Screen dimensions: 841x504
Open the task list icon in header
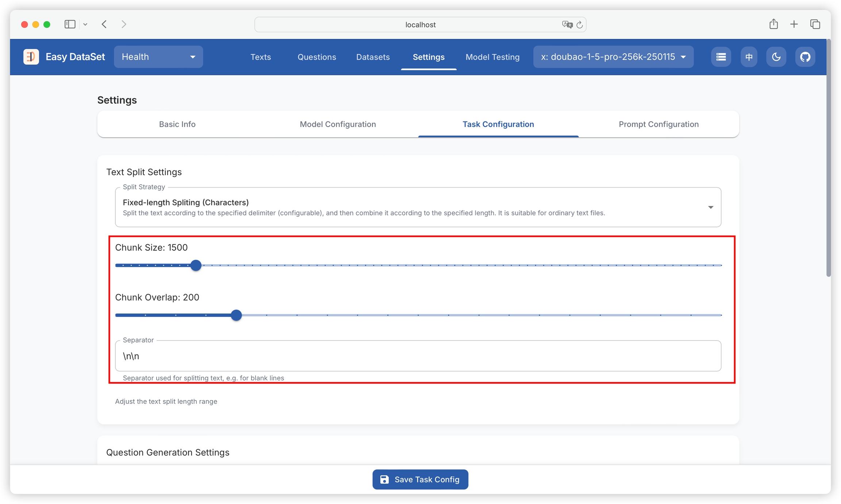(x=721, y=57)
